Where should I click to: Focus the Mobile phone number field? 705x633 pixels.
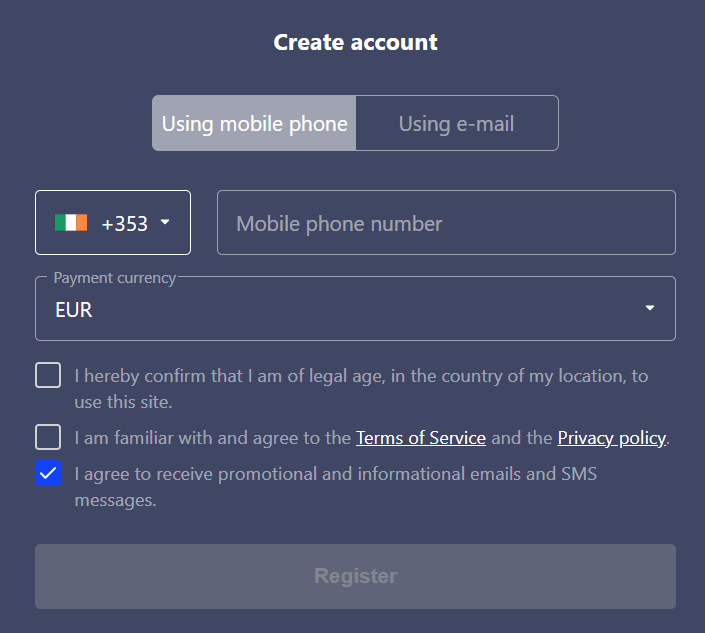coord(446,223)
